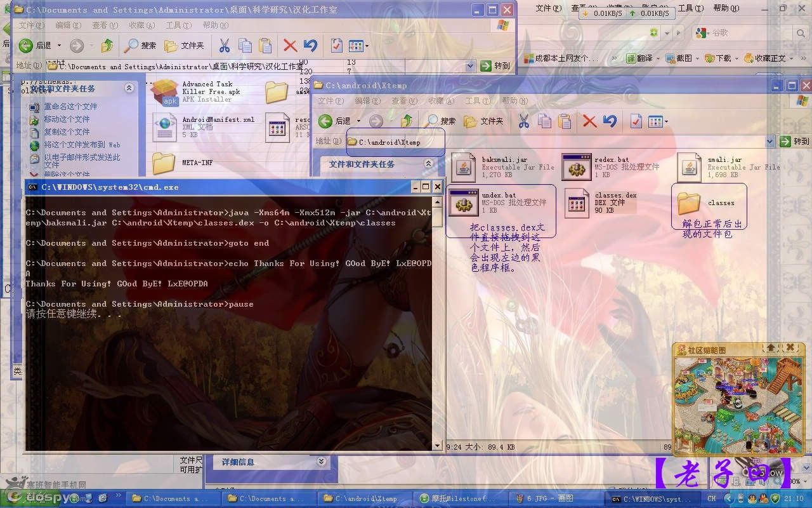Select the baksmali.jar file icon
Viewport: 812px width, 508px height.
463,167
